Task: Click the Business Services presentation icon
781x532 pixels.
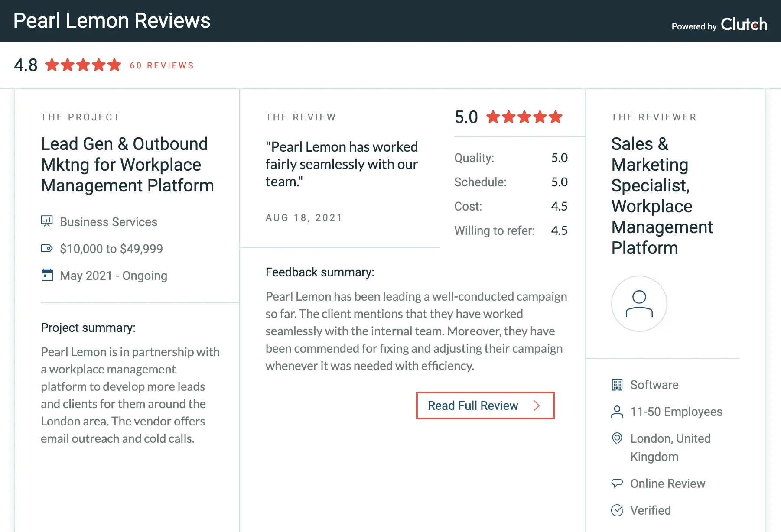Action: 47,221
